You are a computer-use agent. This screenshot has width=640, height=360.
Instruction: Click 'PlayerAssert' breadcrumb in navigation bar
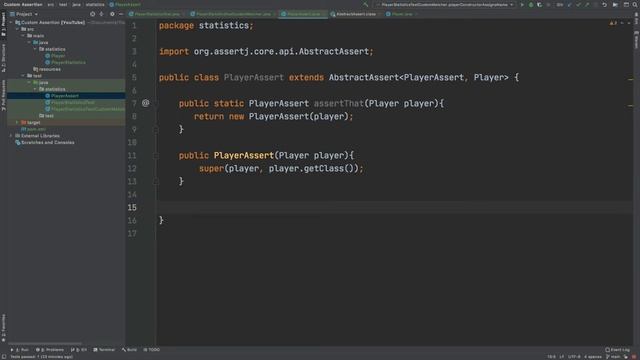point(125,4)
